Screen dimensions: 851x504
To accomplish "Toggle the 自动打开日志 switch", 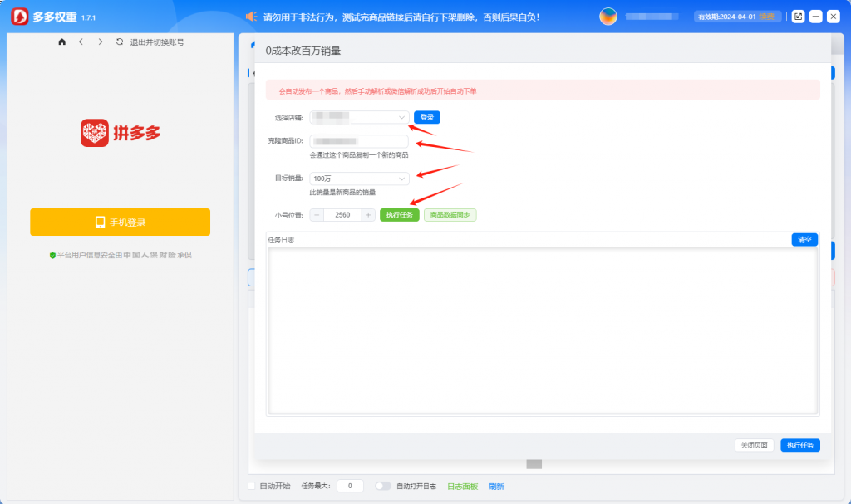I will click(x=382, y=486).
